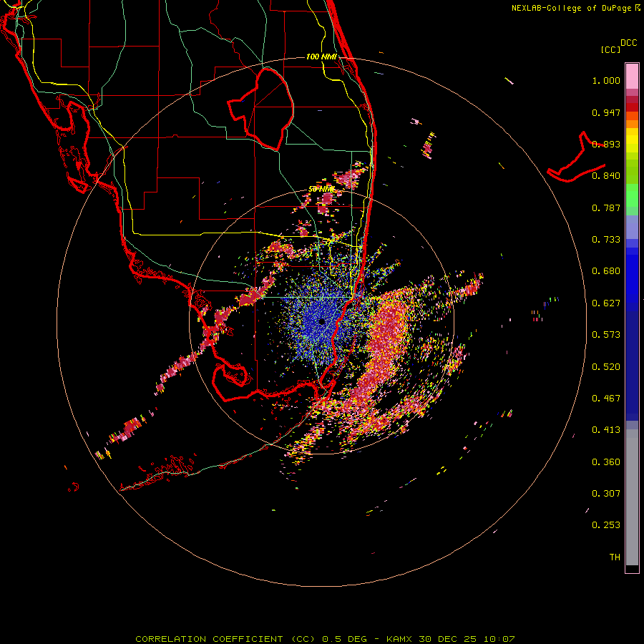The height and width of the screenshot is (644, 644).
Task: Select the 0.253 legend value
Action: pyautogui.click(x=606, y=525)
